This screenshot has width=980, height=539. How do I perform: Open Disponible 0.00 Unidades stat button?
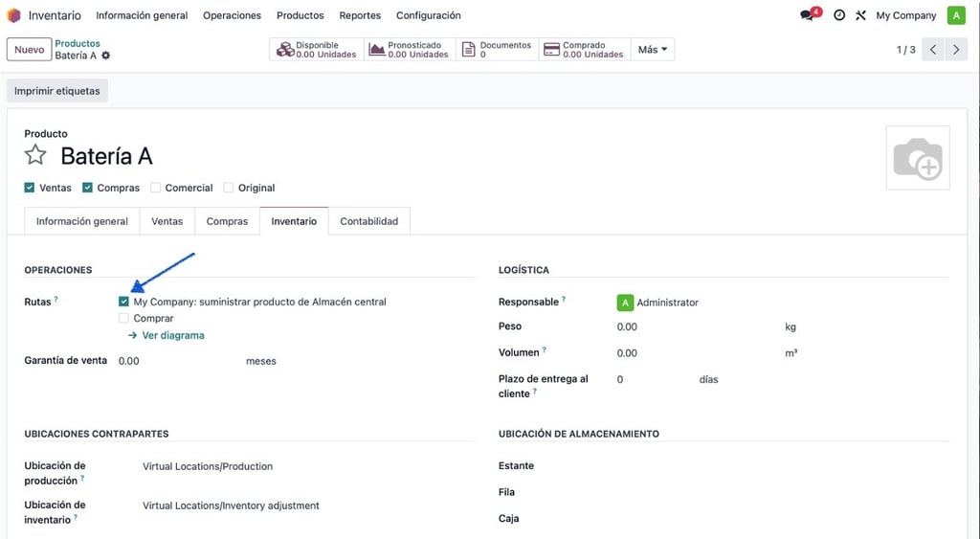tap(317, 50)
